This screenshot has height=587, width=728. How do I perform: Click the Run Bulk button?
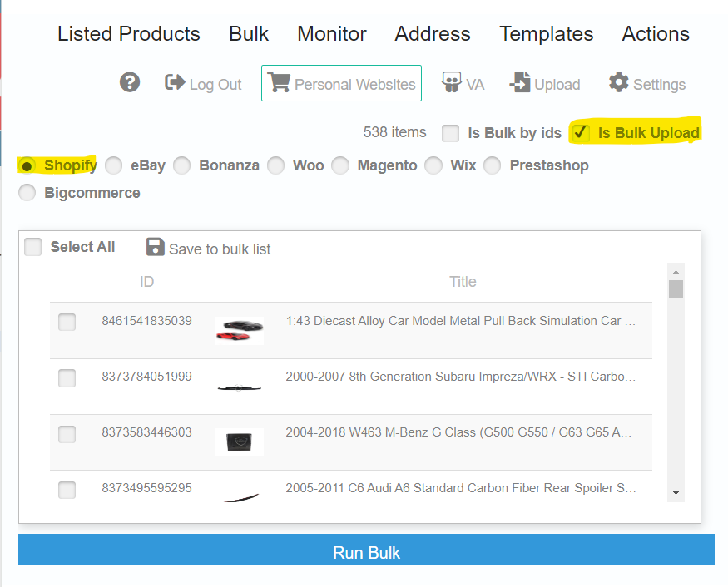click(x=366, y=550)
